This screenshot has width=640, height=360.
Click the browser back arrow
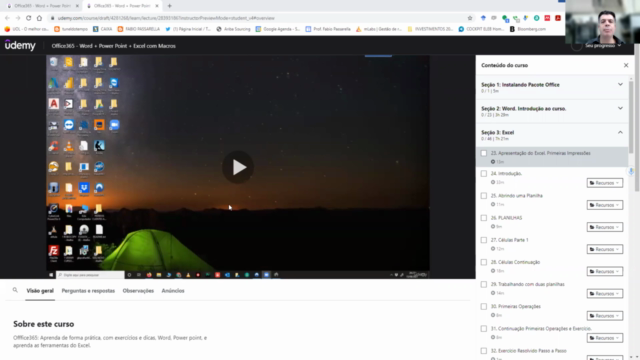click(7, 18)
